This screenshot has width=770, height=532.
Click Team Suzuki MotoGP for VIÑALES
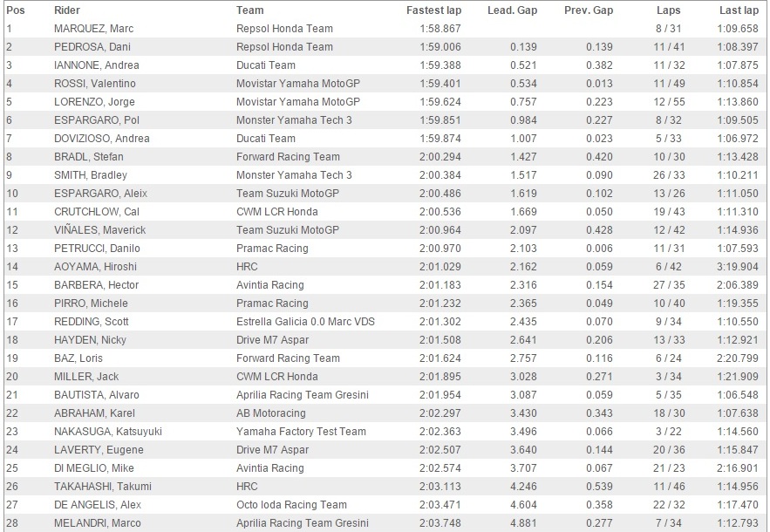tap(287, 230)
